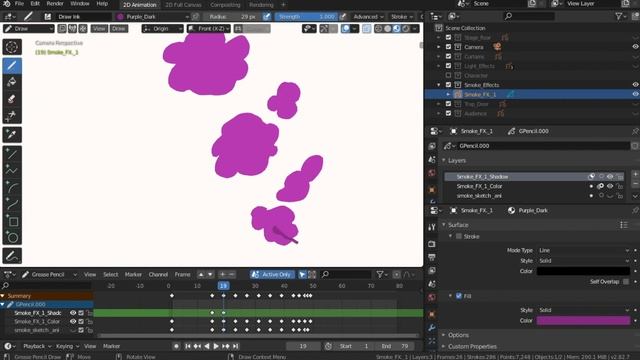
Task: Open the Playback popover in timeline
Action: 37,346
